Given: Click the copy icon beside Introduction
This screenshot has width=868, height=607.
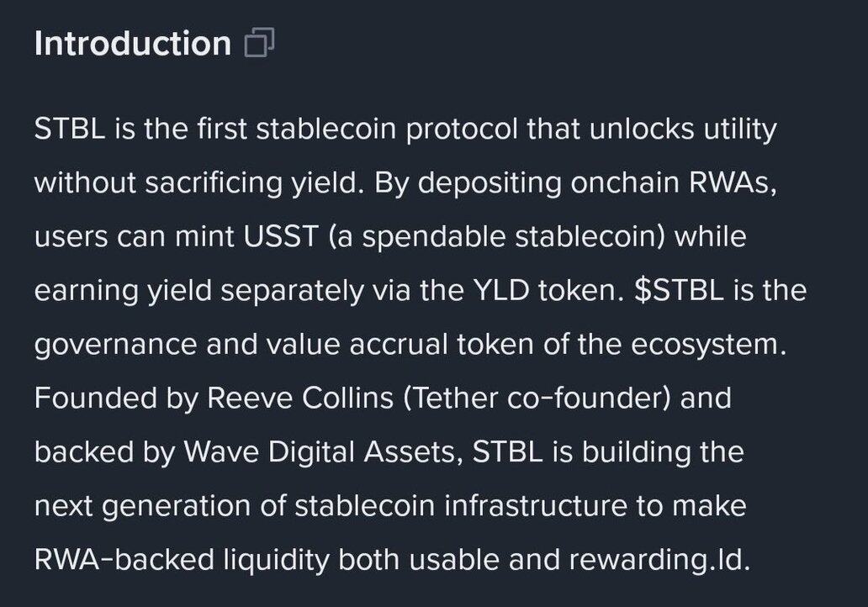Looking at the screenshot, I should pyautogui.click(x=259, y=43).
